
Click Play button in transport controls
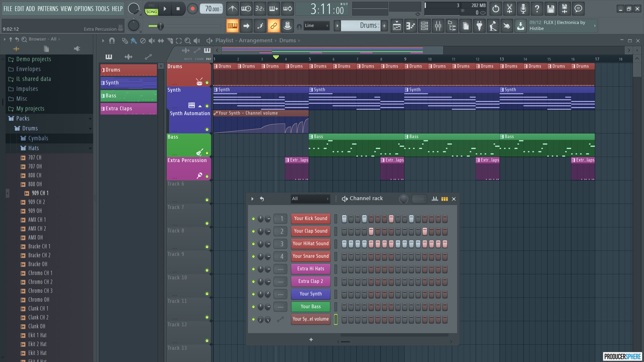coord(165,8)
